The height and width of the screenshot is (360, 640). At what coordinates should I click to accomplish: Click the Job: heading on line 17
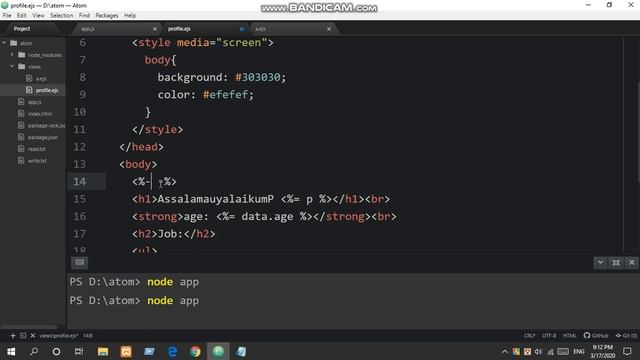(x=171, y=234)
